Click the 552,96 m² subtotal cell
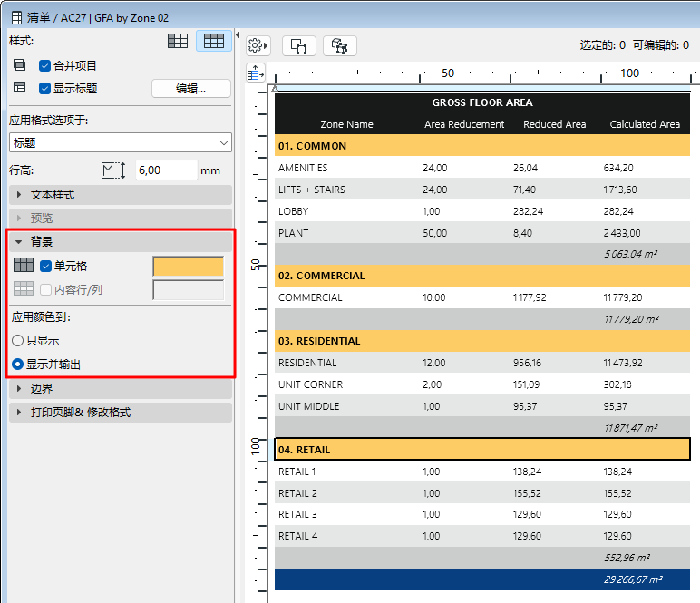Image resolution: width=700 pixels, height=603 pixels. coord(627,557)
